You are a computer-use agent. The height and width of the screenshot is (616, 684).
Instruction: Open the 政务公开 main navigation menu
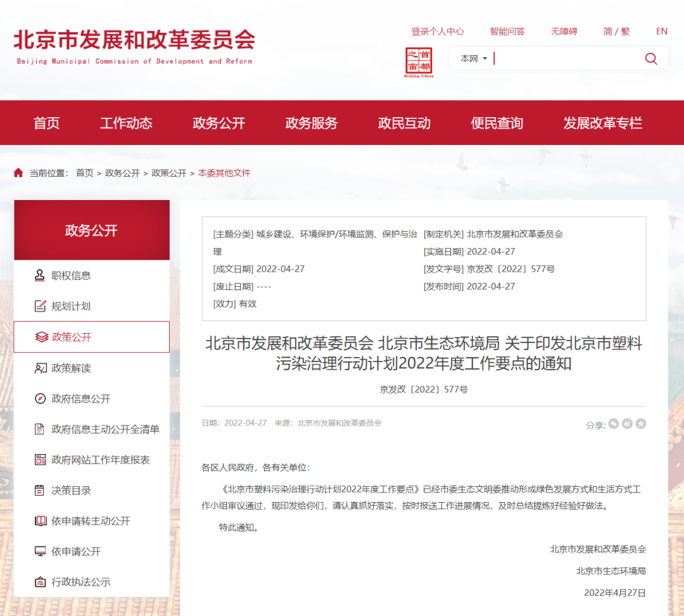218,123
